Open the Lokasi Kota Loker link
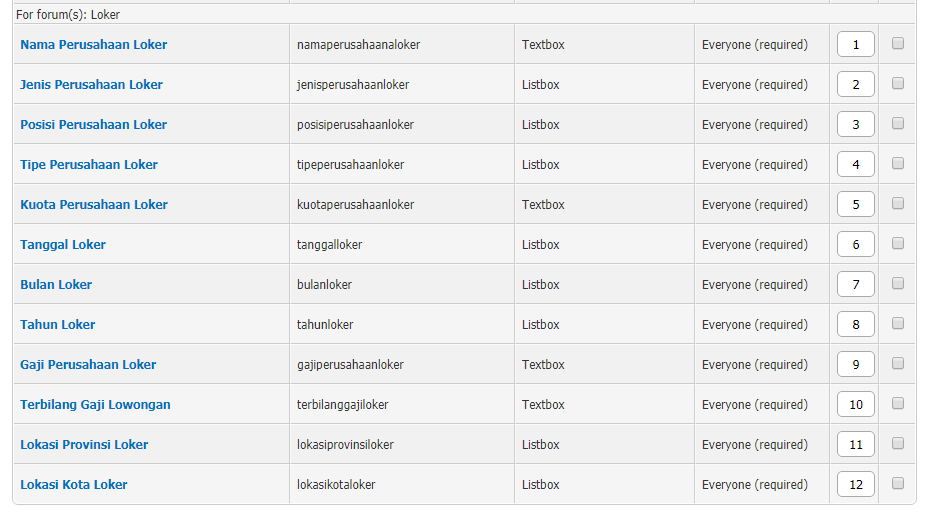 (x=74, y=485)
